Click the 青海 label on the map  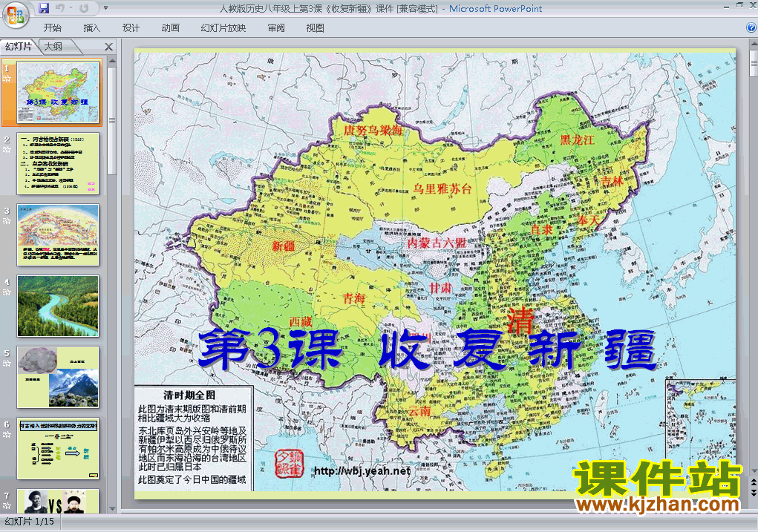tap(354, 298)
